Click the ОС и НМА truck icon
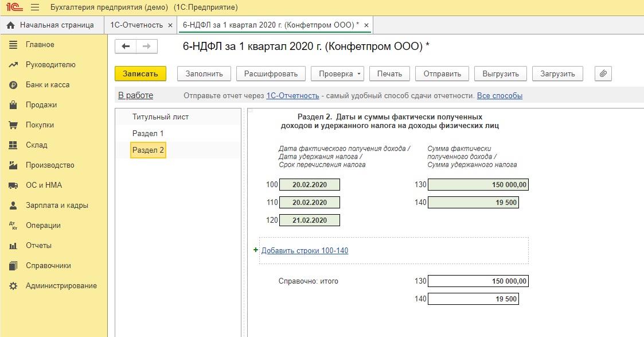This screenshot has width=644, height=337. pos(13,185)
